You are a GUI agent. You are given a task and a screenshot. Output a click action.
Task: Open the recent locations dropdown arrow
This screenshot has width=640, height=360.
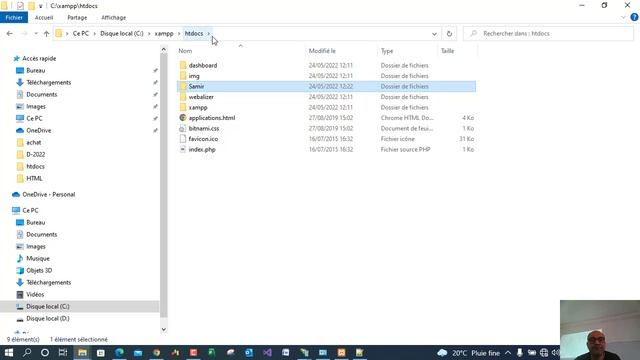(x=36, y=33)
